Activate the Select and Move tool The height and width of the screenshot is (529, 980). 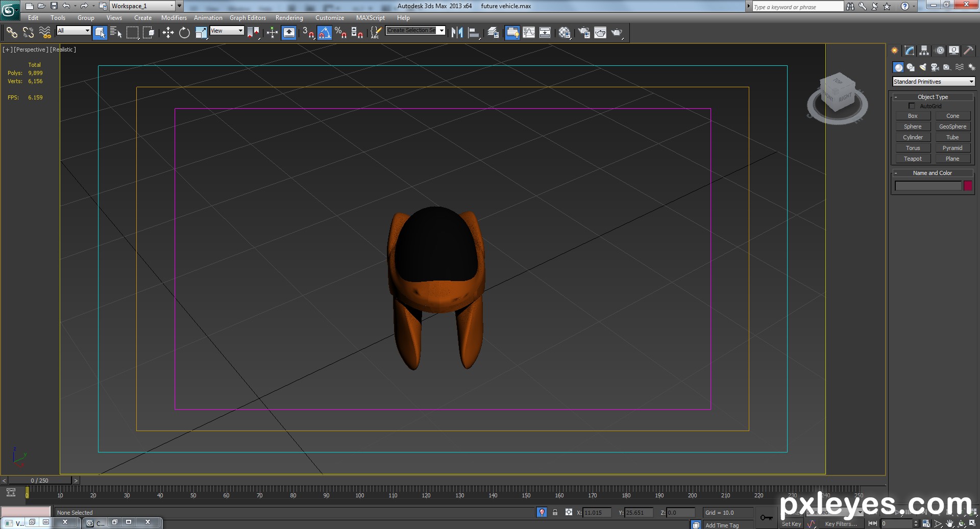[168, 33]
